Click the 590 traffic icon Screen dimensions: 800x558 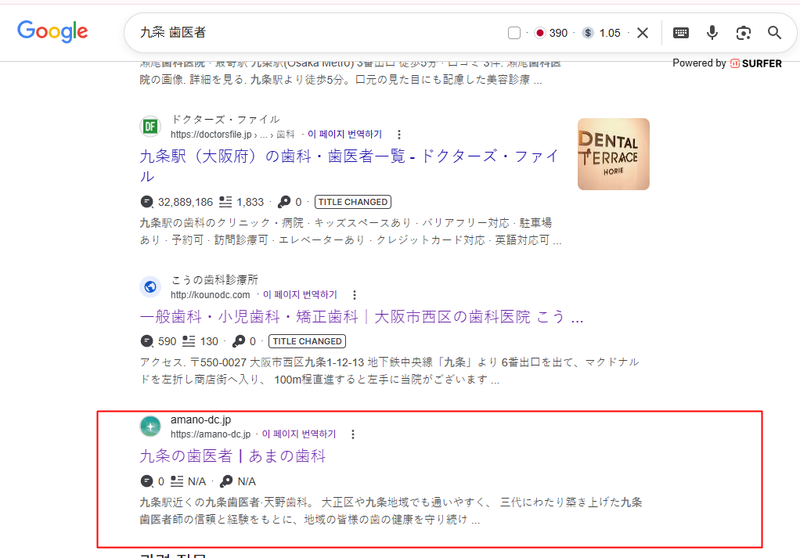click(x=146, y=341)
